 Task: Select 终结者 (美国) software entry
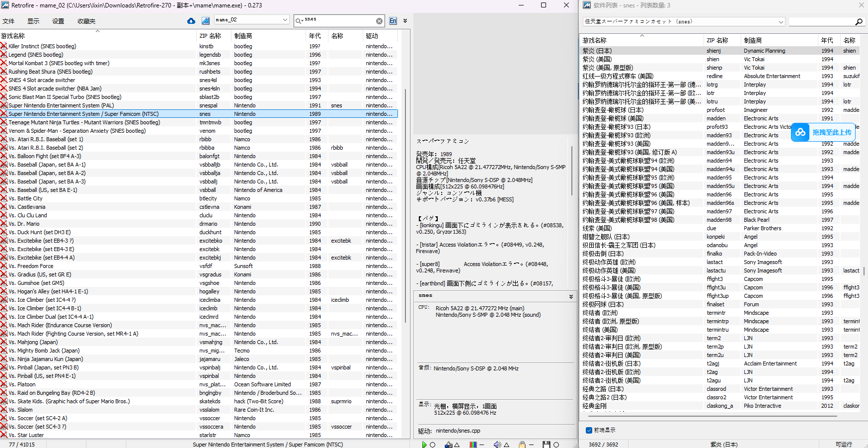(720, 330)
